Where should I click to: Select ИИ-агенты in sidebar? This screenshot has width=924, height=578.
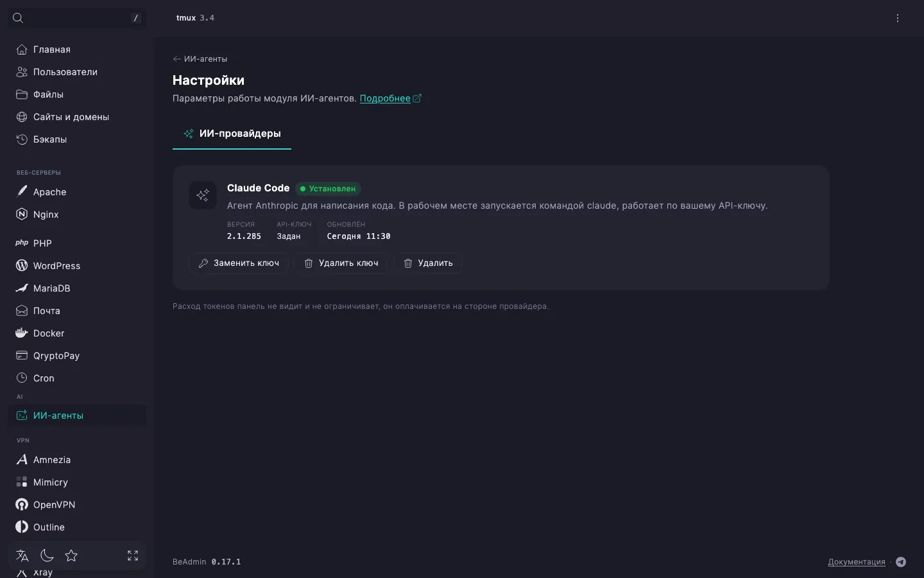(77, 416)
